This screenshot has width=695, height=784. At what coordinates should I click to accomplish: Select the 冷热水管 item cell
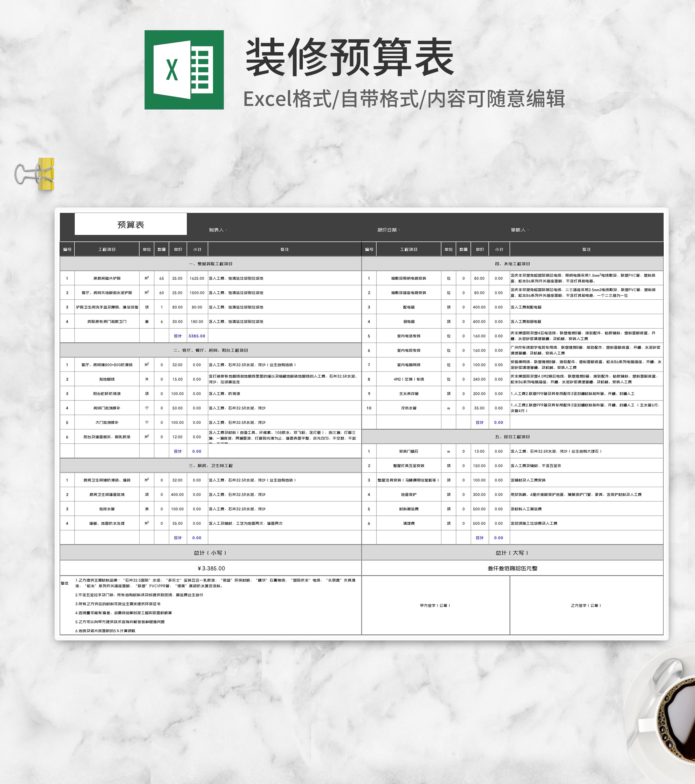pos(408,408)
